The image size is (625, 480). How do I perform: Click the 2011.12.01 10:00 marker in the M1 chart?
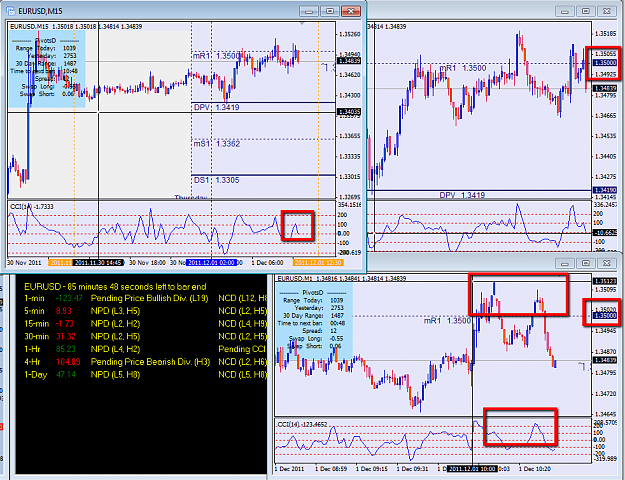click(471, 469)
